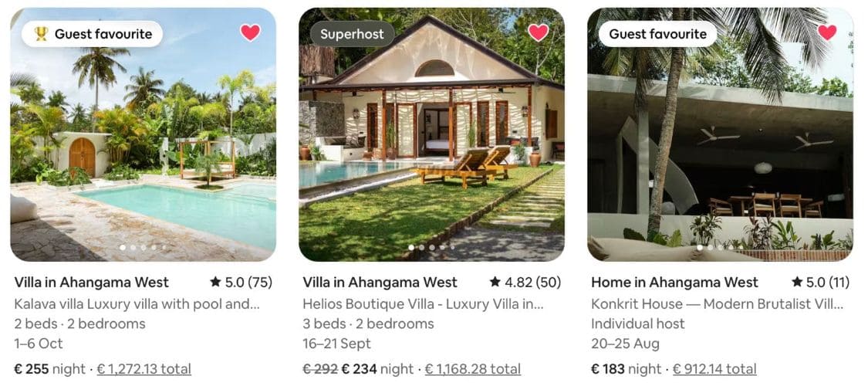Viewport: 868px width, 386px height.
Task: Click the star rating 5.0 (11)
Action: pos(820,283)
